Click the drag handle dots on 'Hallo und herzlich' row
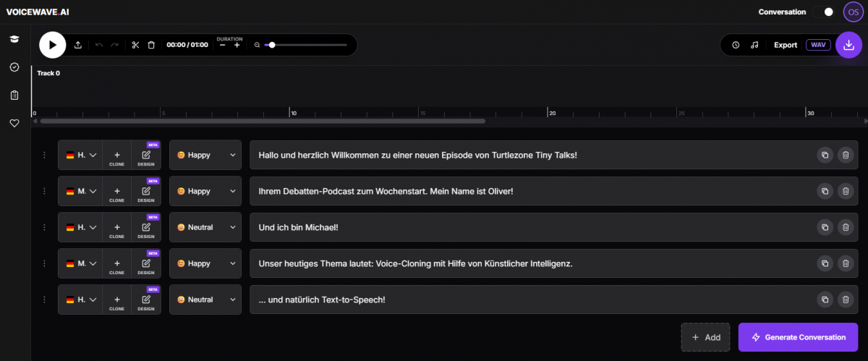 (x=44, y=155)
